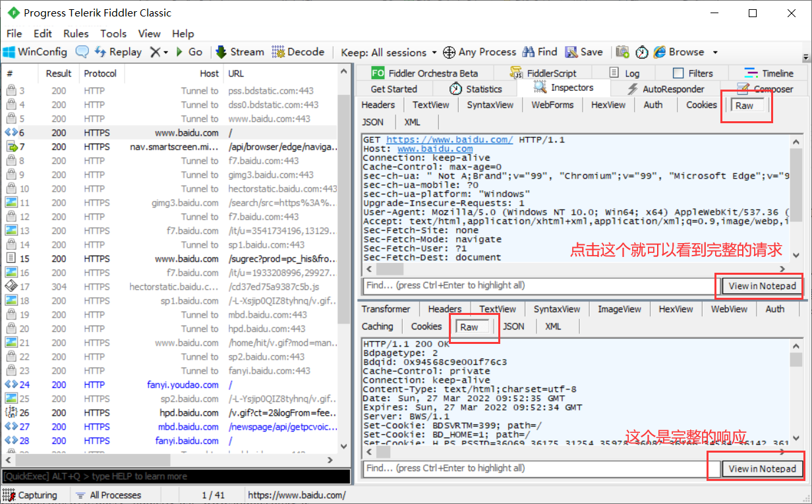Viewport: 812px width, 504px height.
Task: Switch to the Filters tab
Action: pos(693,73)
